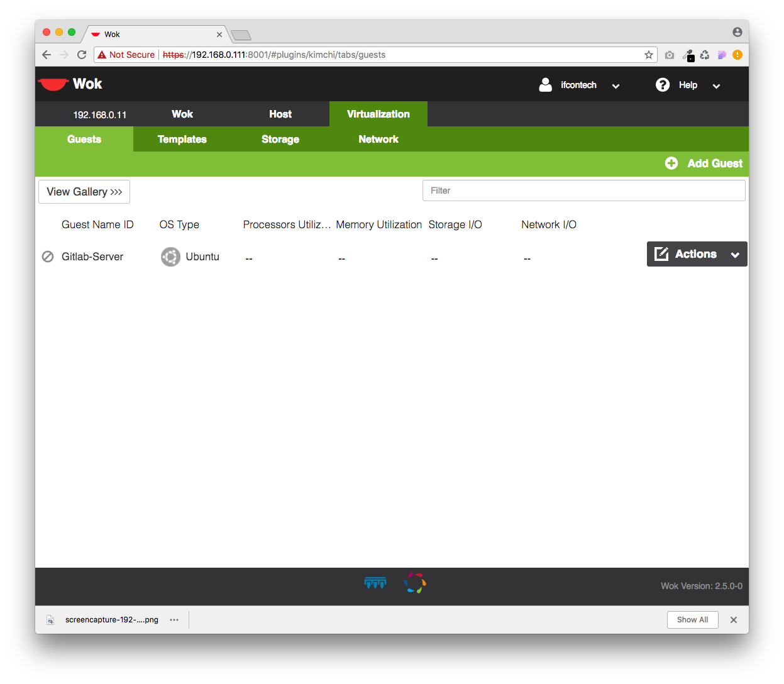Click the Ubuntu OS icon for Gitlab-Server
The width and height of the screenshot is (784, 684).
[x=170, y=256]
